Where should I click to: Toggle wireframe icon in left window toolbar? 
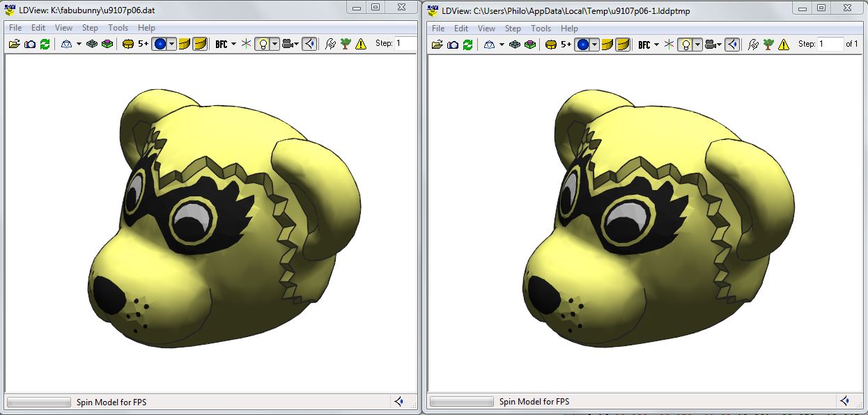(66, 44)
